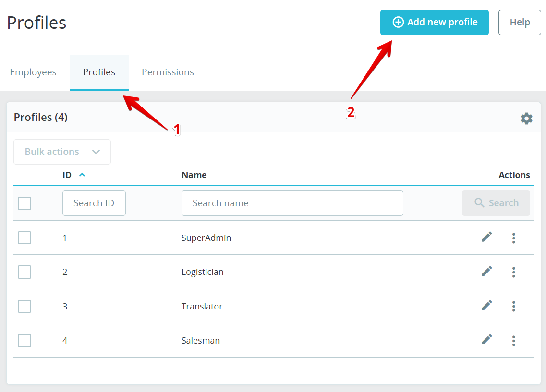The height and width of the screenshot is (392, 546).
Task: Show more actions for Salesman row
Action: click(x=513, y=341)
